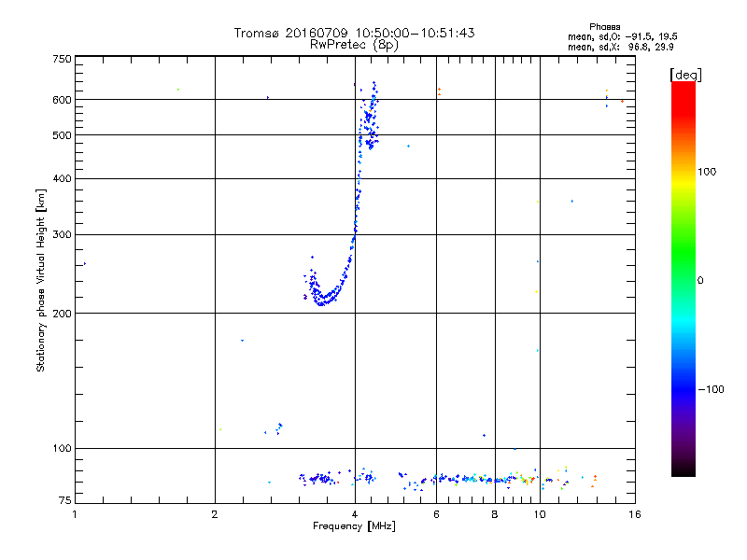747x560 pixels.
Task: Click the y-axis '500' tick label
Action: click(62, 135)
